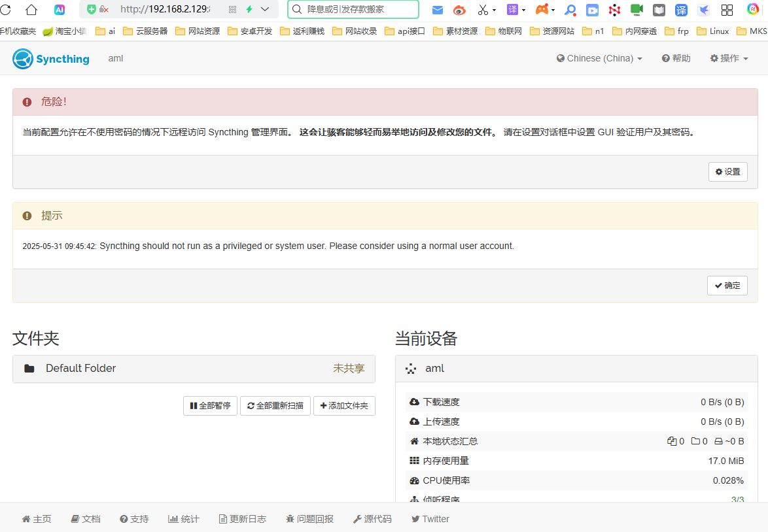Click the browser home icon
The width and height of the screenshot is (768, 532).
point(30,10)
